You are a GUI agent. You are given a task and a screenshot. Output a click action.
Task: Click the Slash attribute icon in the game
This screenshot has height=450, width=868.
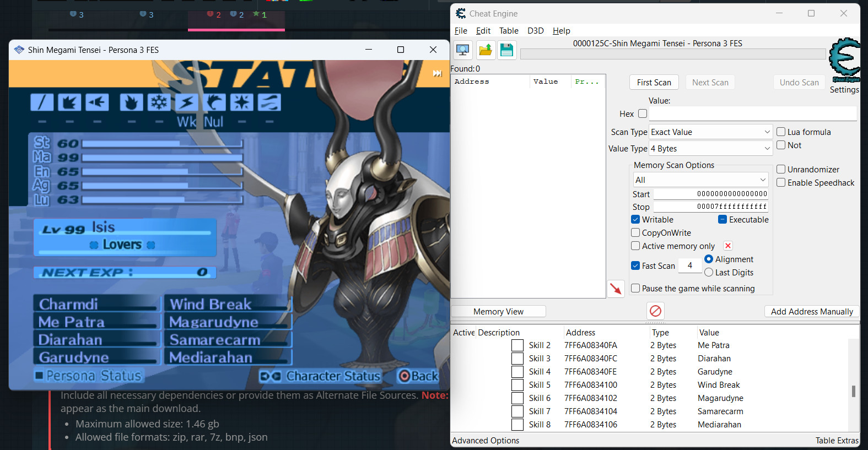pos(42,102)
